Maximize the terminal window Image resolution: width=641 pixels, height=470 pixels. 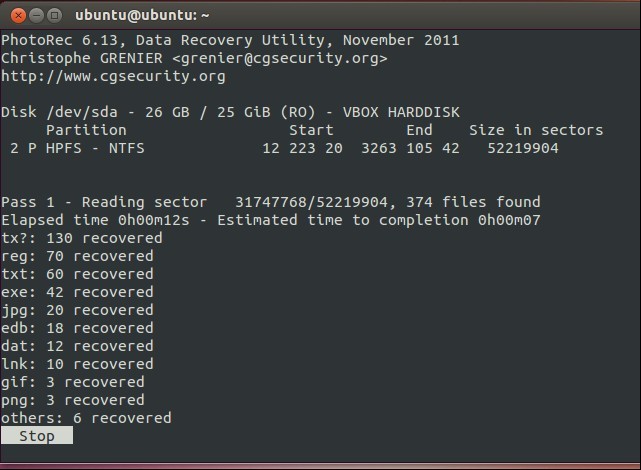(x=54, y=16)
